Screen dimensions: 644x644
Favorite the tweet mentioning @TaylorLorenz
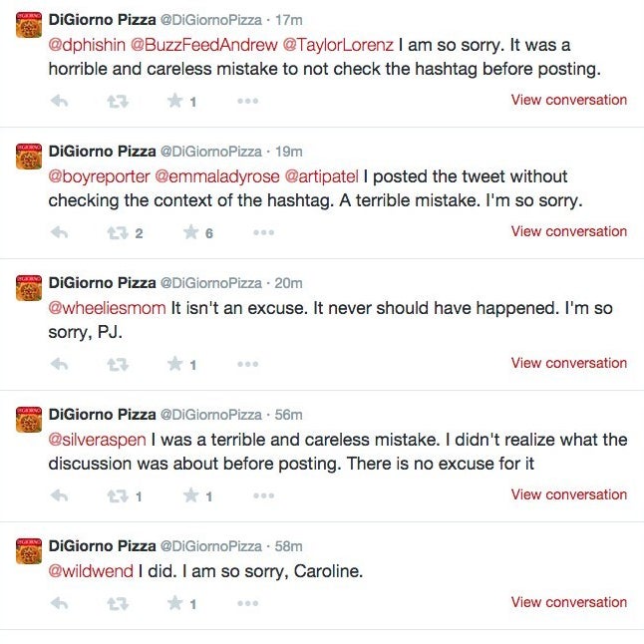175,101
